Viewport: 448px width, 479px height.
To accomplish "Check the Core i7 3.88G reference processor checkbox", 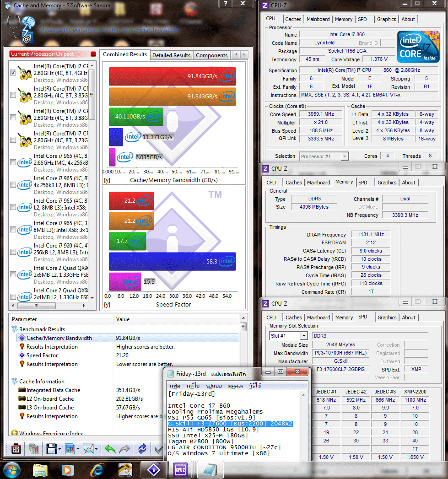I will [13, 117].
